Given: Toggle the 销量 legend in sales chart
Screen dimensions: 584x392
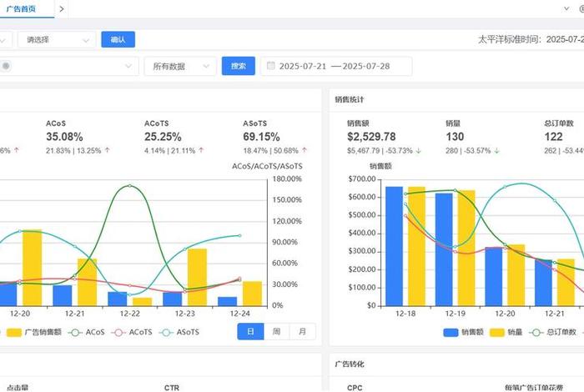Looking at the screenshot, I should (506, 332).
